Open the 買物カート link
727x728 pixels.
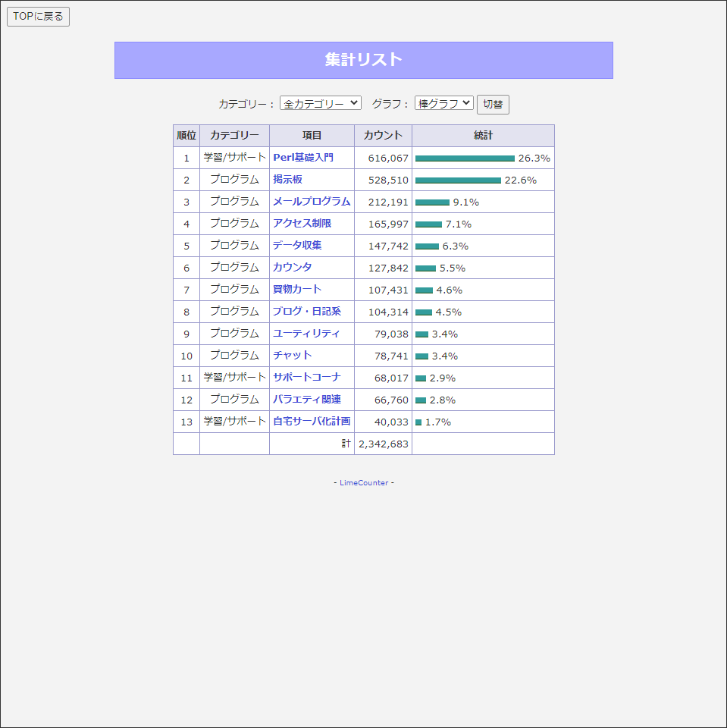tap(297, 290)
